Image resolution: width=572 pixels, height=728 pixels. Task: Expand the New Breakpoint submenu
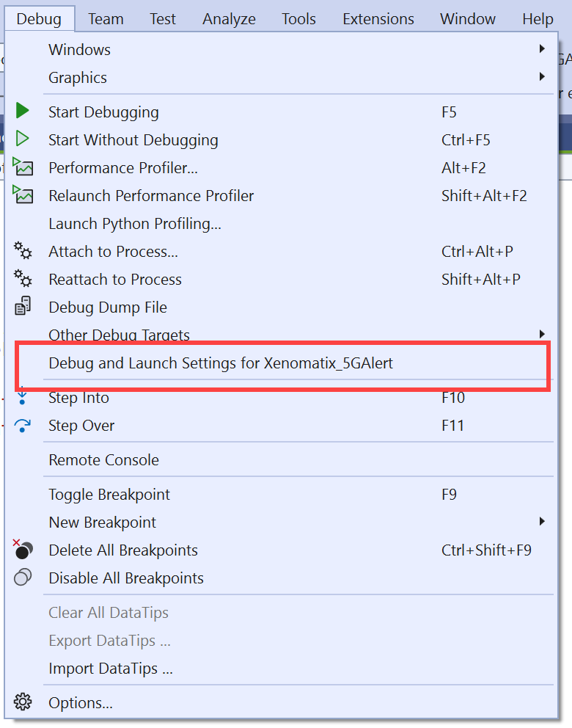tap(542, 522)
